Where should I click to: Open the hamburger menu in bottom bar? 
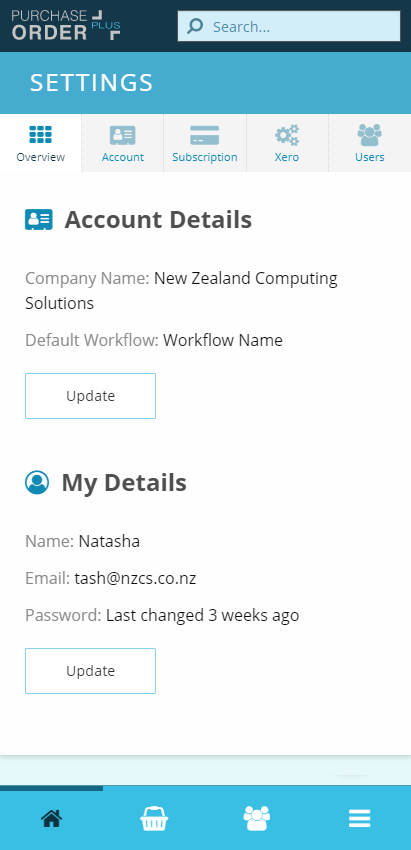[359, 818]
